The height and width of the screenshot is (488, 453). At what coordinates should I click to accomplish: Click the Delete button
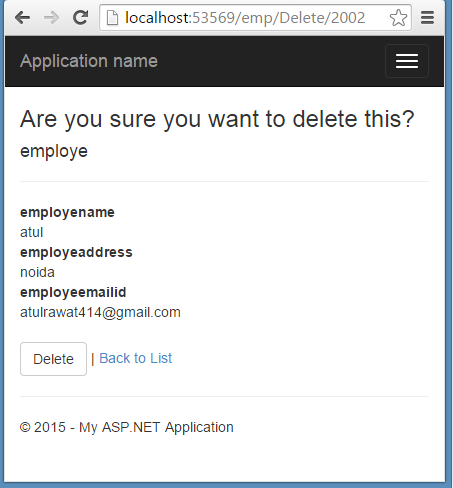[x=53, y=359]
